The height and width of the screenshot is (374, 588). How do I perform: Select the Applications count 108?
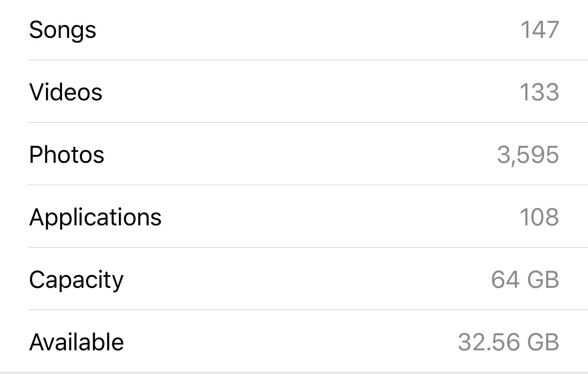(540, 217)
